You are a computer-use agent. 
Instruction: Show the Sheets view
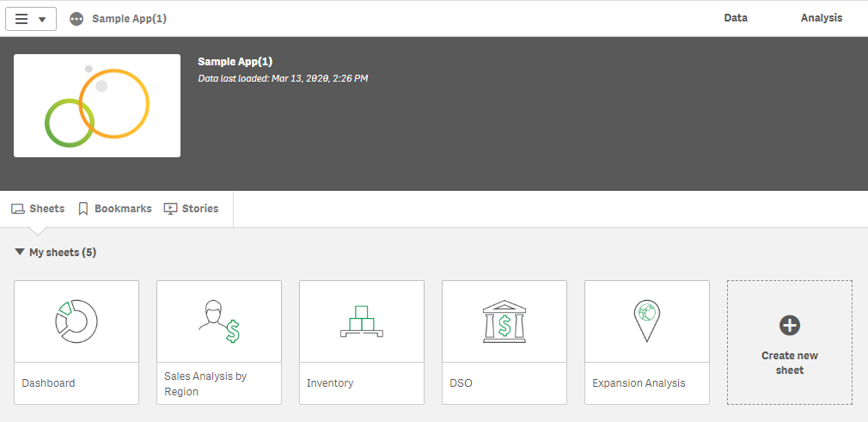(x=38, y=209)
